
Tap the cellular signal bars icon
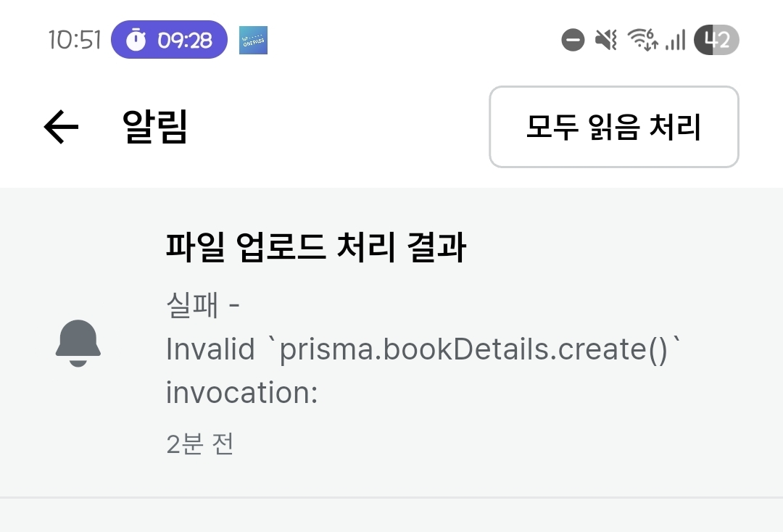[x=675, y=40]
